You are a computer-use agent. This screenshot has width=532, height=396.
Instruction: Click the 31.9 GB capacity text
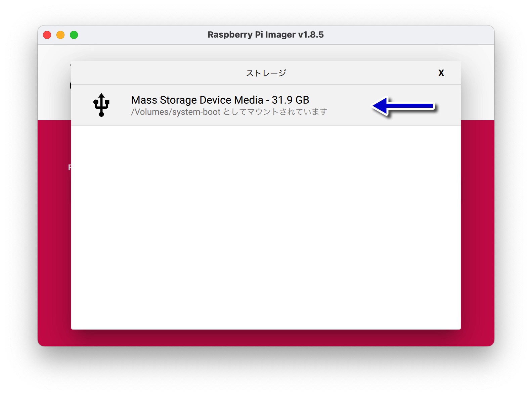pos(290,100)
